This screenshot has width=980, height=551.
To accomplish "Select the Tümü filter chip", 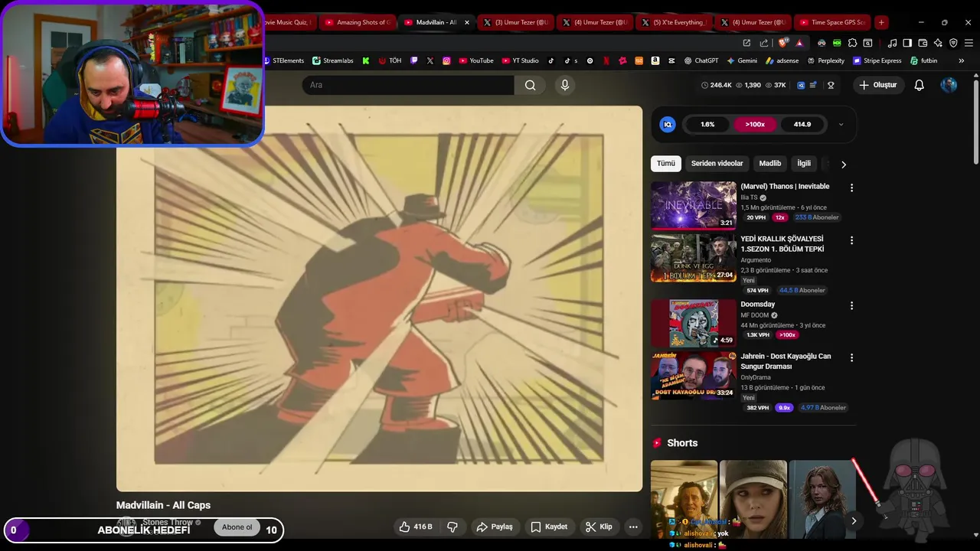I will pos(666,164).
